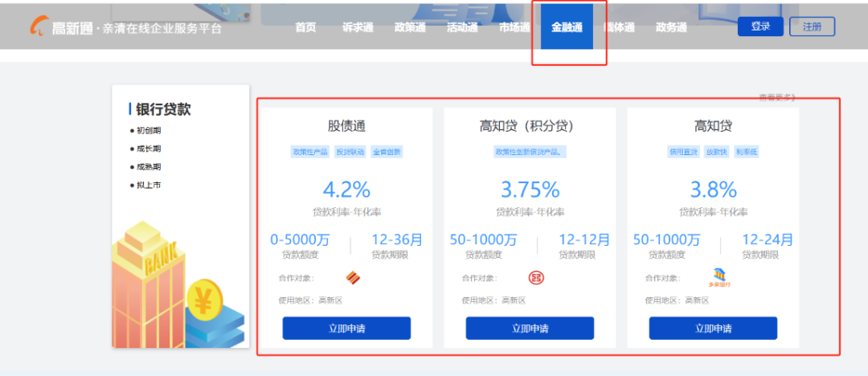Image resolution: width=868 pixels, height=376 pixels.
Task: Click the 信用直贷 tag
Action: point(684,152)
